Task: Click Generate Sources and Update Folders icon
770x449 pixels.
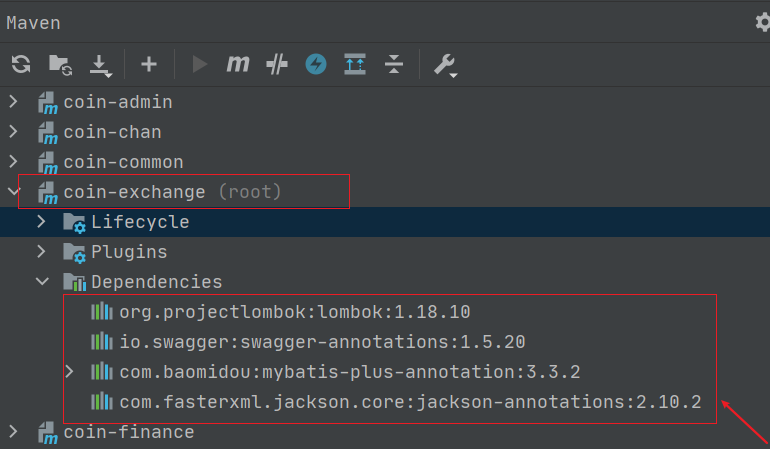Action: pos(60,65)
